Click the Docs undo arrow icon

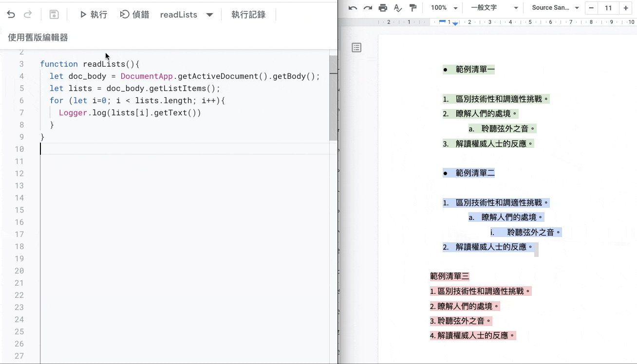pyautogui.click(x=353, y=8)
